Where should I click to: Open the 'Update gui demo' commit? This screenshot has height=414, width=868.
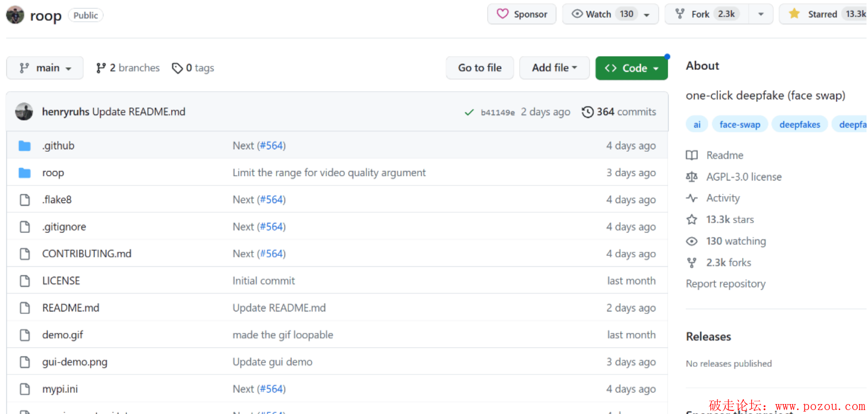(x=273, y=362)
